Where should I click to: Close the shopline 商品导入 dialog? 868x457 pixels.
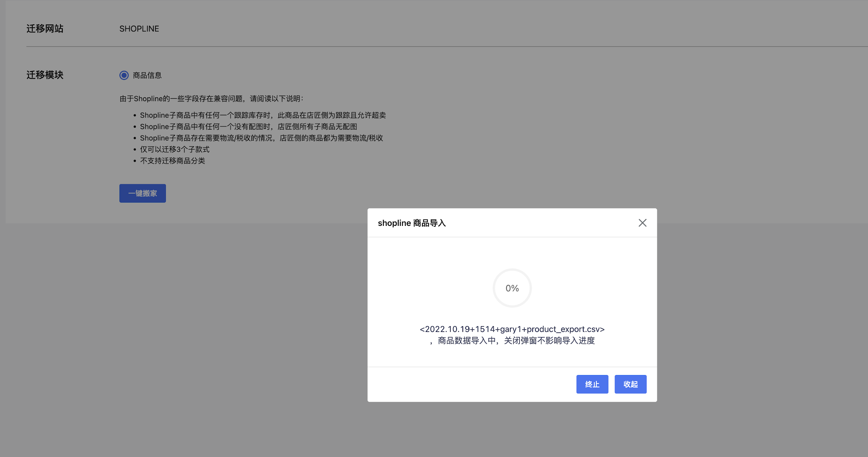642,223
